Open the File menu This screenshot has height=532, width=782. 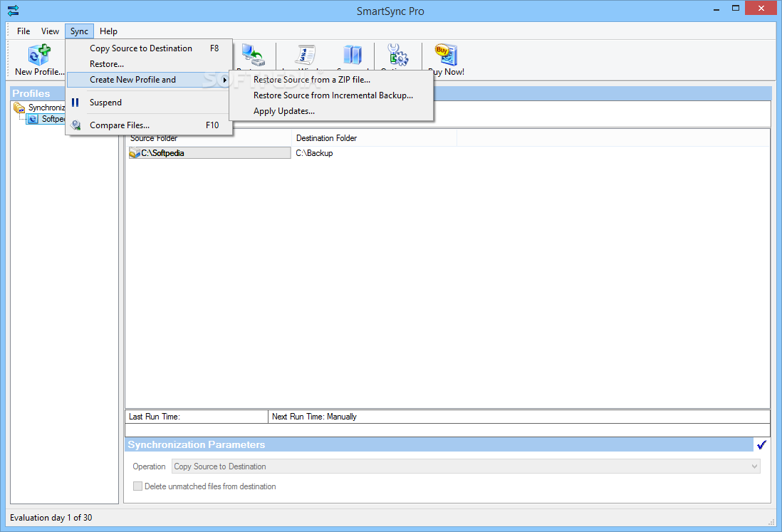coord(24,31)
